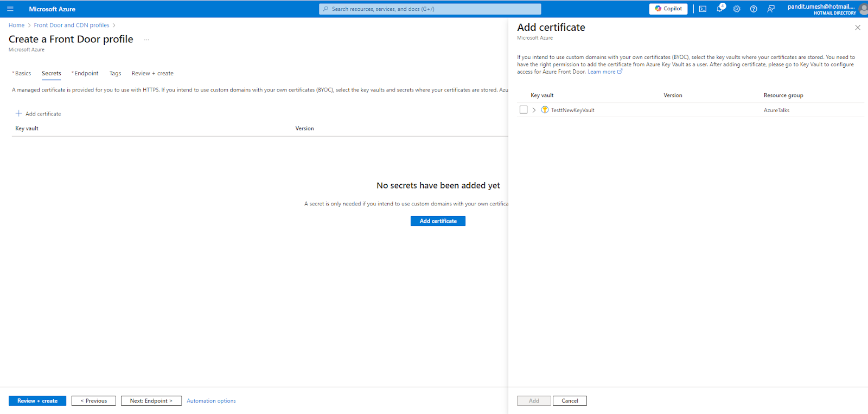Open the help question mark

[754, 9]
